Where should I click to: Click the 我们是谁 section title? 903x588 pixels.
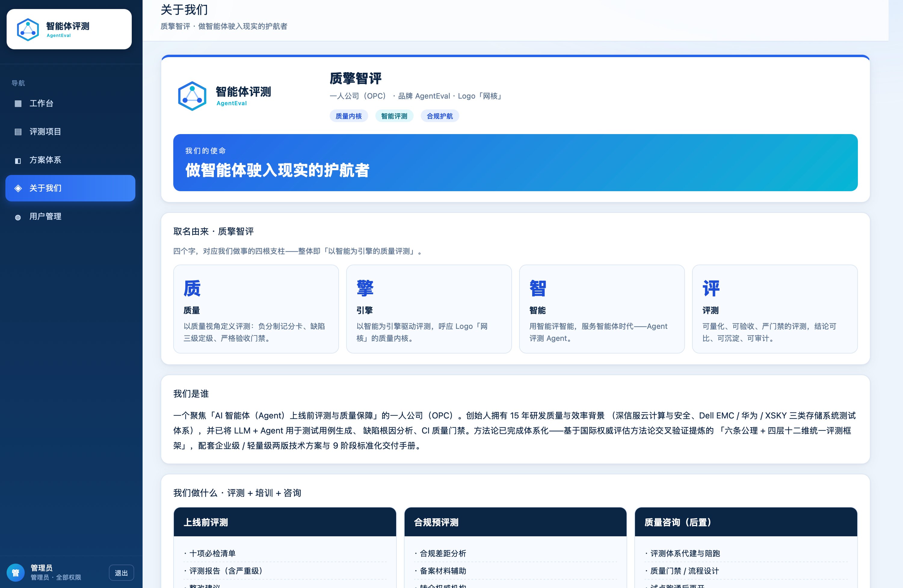191,394
